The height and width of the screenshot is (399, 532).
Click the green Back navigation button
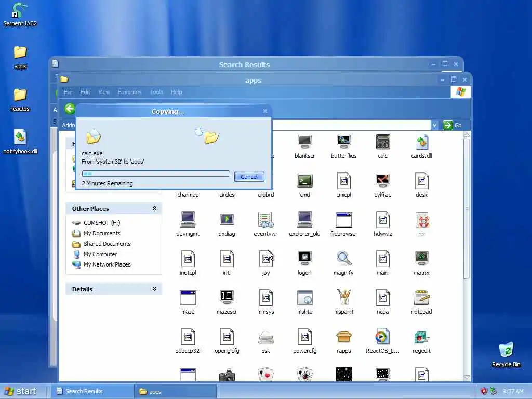point(70,109)
